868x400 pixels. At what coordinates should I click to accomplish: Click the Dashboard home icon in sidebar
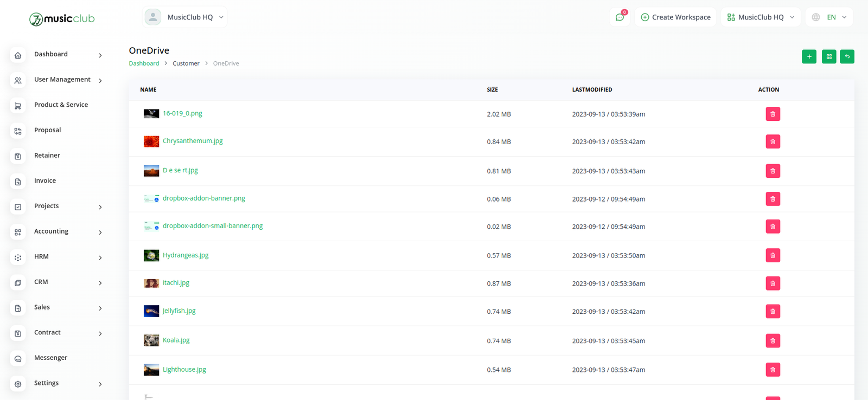click(x=18, y=55)
